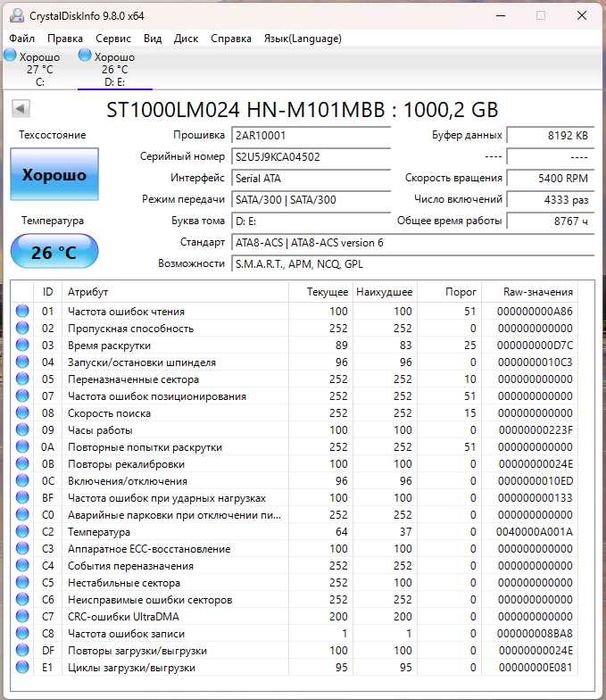The height and width of the screenshot is (700, 606).
Task: Click the transfer mode field SATA/300 | SATA/300
Action: (311, 200)
